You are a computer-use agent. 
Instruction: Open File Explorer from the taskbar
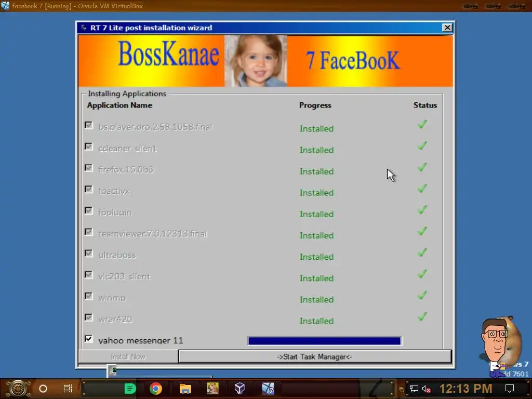tap(185, 389)
